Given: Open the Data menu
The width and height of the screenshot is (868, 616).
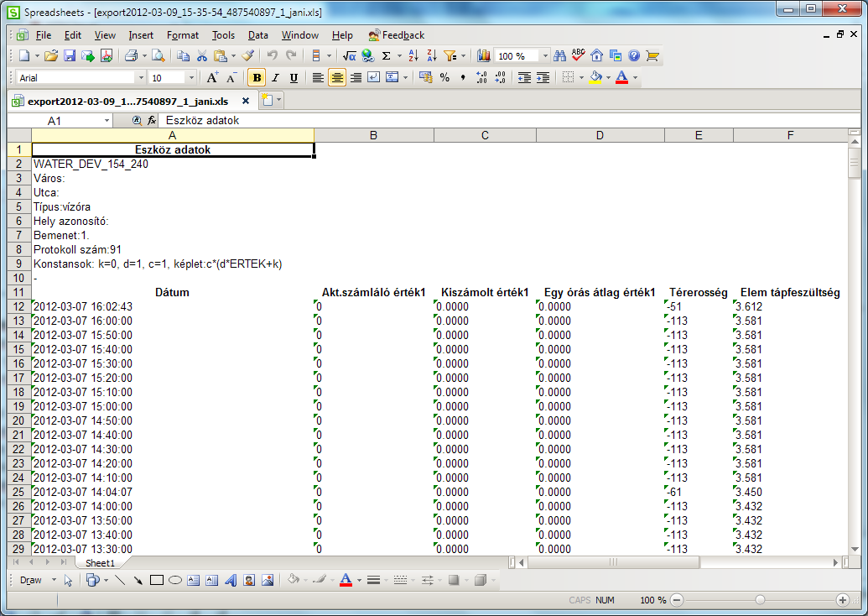Looking at the screenshot, I should point(258,35).
